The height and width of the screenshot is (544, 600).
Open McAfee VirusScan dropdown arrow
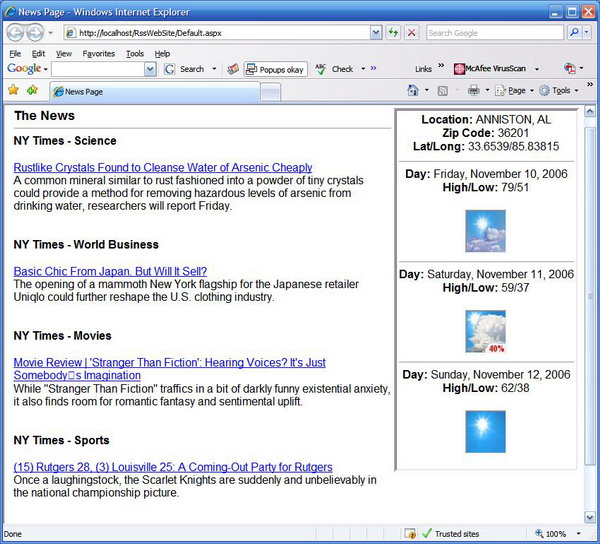[x=537, y=69]
